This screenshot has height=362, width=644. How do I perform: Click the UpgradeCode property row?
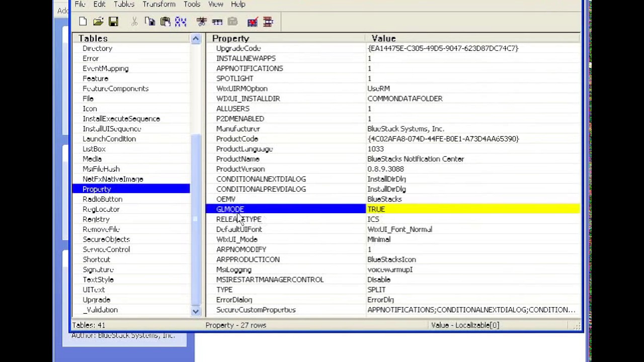[392, 48]
